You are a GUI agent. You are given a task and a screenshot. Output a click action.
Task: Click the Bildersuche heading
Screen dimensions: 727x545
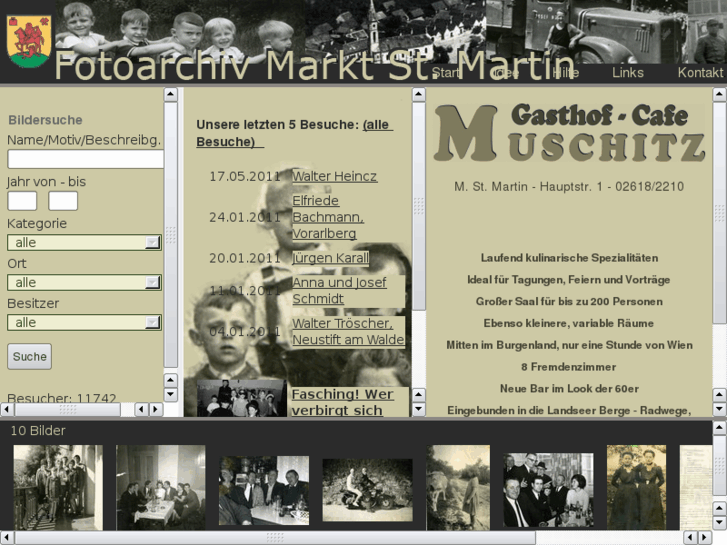click(45, 120)
